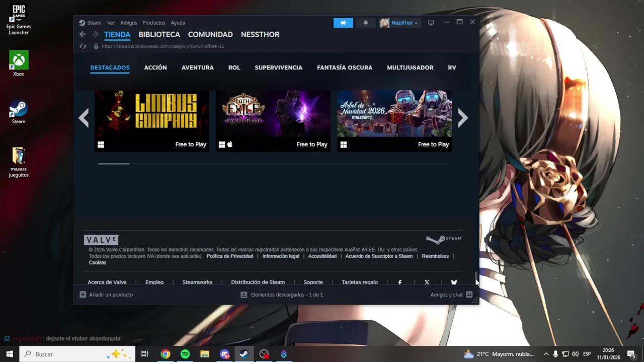Screen dimensions: 644x362
Task: Select the DESTACADOS category tab
Action: click(110, 67)
